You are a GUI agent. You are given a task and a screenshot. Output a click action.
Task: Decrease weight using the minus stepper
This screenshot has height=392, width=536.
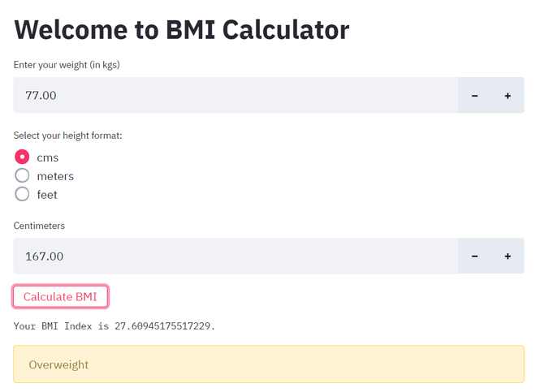point(475,96)
